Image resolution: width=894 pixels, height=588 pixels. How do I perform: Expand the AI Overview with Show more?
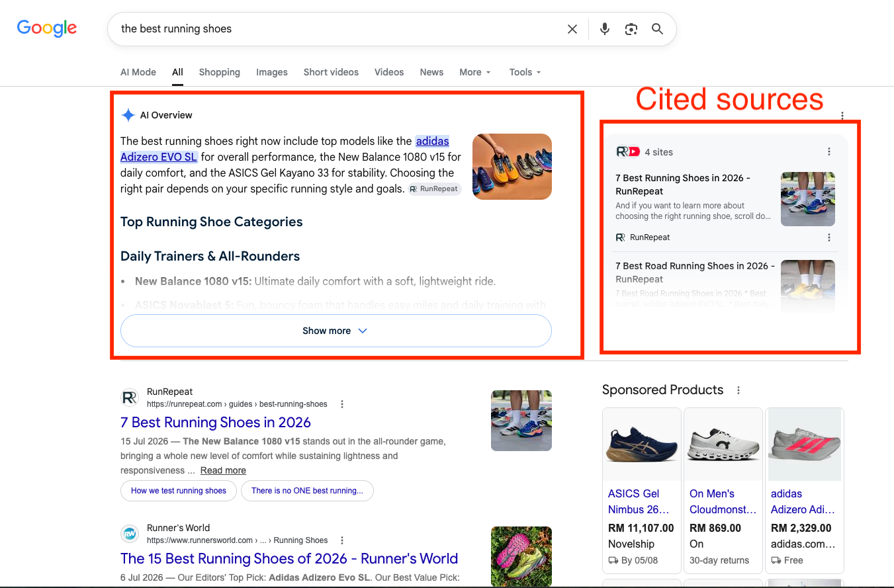[335, 331]
